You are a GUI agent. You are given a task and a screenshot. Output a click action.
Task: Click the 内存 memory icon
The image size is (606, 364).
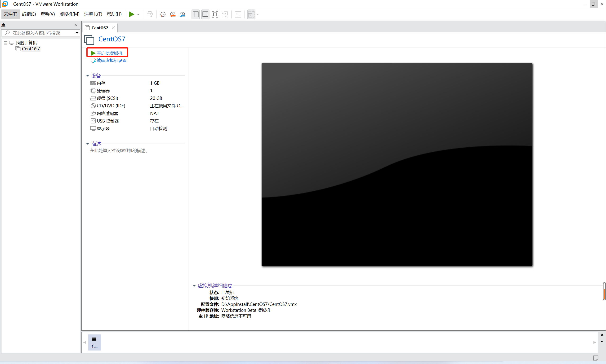(93, 83)
